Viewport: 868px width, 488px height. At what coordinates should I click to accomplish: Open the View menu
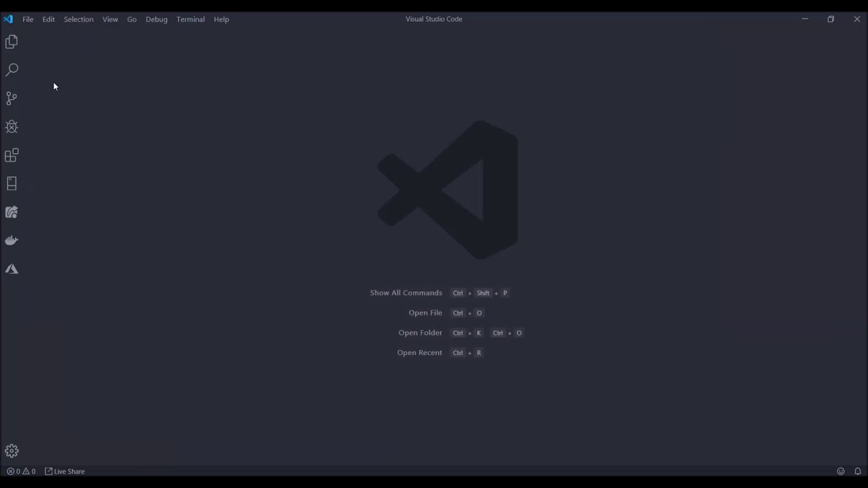click(x=111, y=19)
